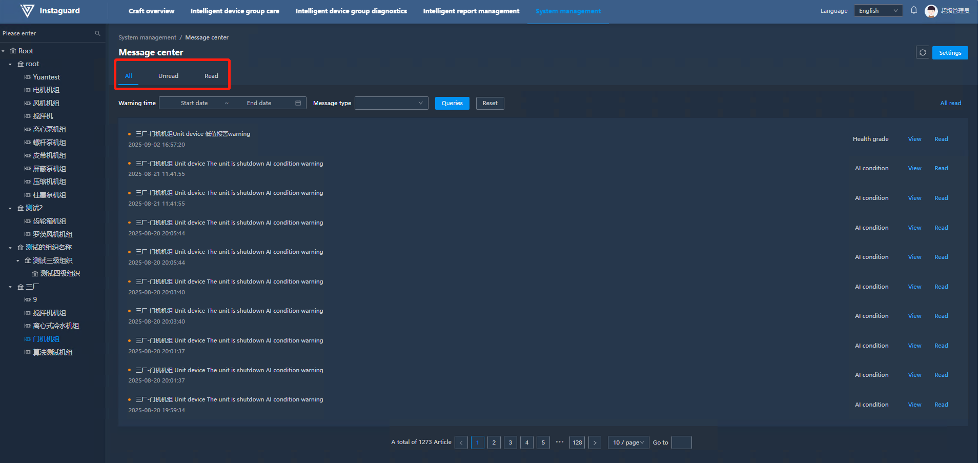
Task: View the 2025-09-02 16:57:20 message
Action: [914, 139]
